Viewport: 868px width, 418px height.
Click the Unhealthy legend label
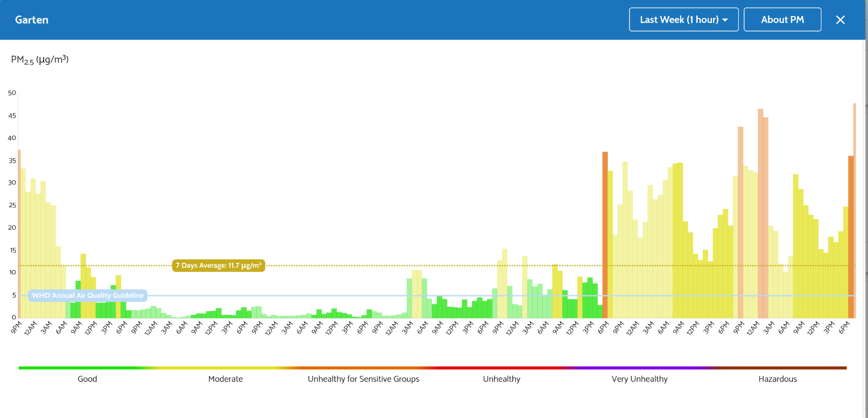[502, 379]
